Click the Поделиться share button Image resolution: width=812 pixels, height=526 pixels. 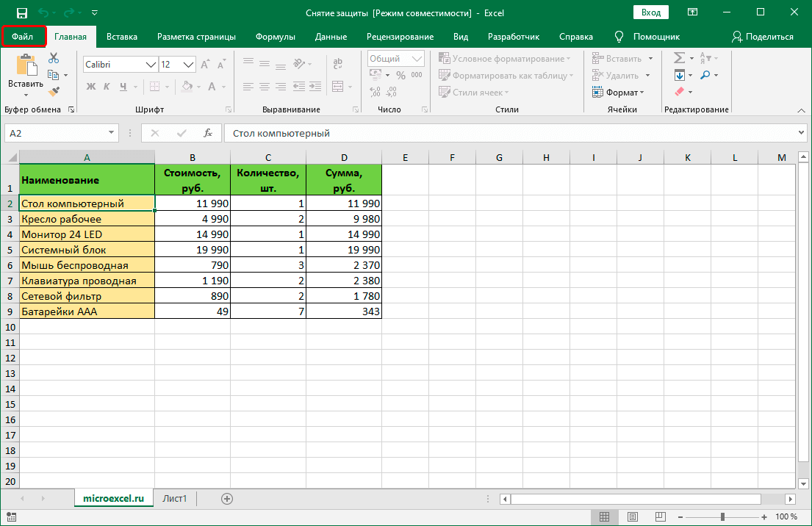(x=763, y=37)
